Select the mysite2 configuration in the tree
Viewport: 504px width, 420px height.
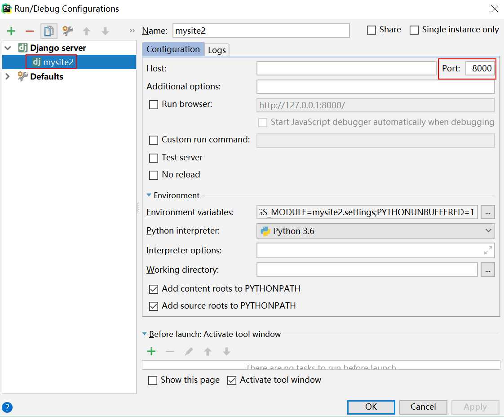click(x=69, y=62)
